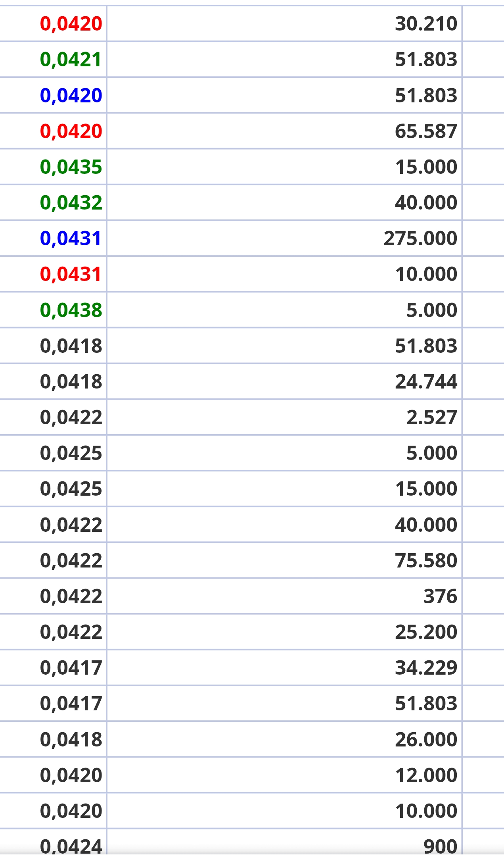Select the volume value 26.000
504x856 pixels.
[426, 740]
